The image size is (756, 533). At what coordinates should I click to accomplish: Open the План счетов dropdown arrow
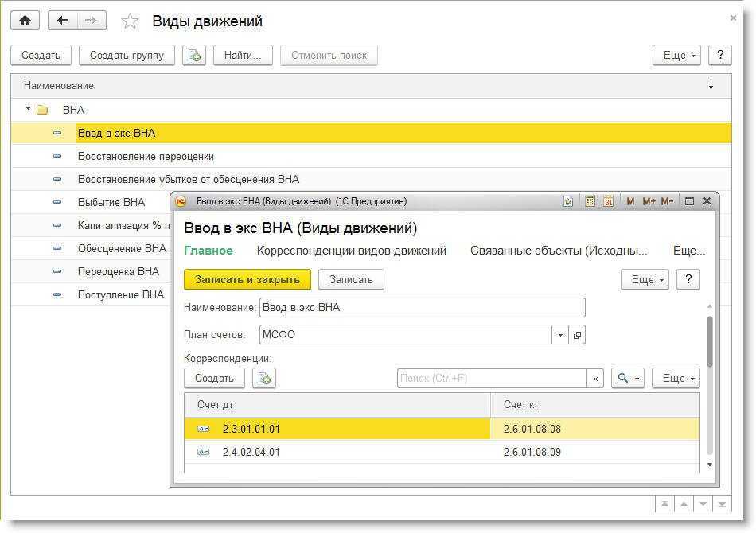point(560,335)
